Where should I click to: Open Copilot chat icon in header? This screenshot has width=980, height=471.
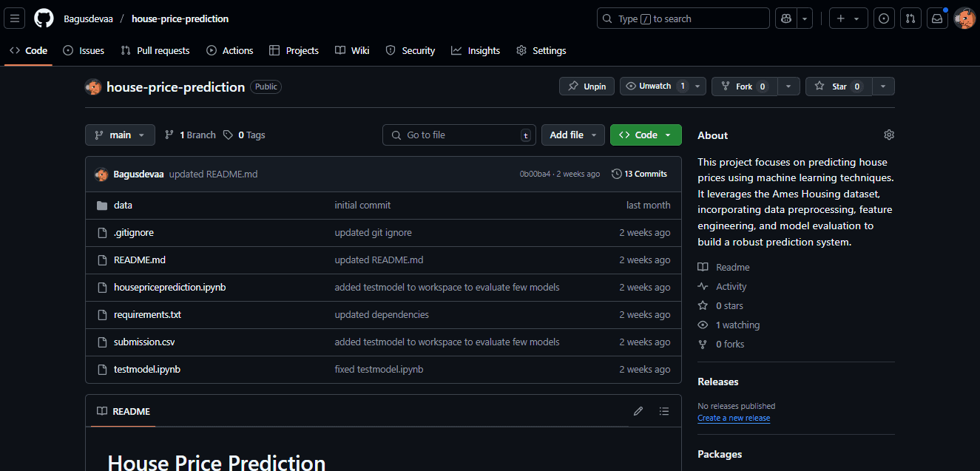pos(785,18)
